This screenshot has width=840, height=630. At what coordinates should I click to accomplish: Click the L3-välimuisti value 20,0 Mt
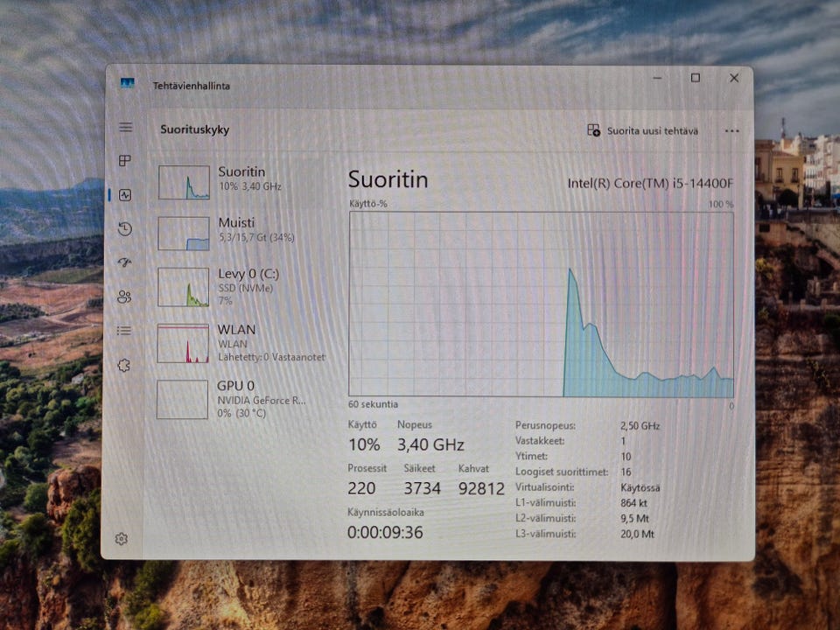[638, 534]
